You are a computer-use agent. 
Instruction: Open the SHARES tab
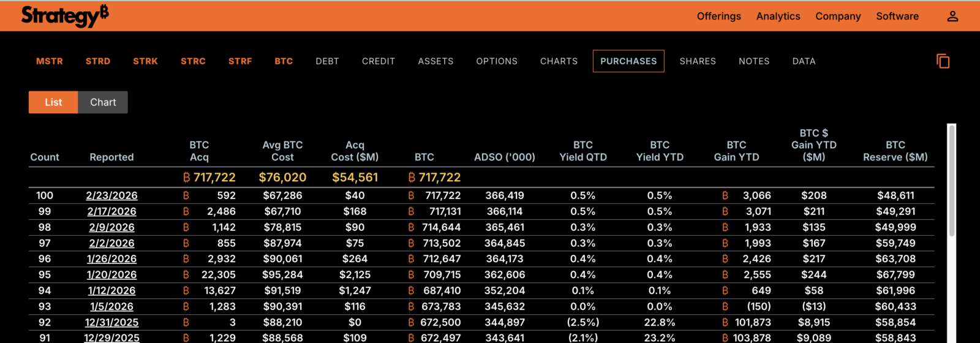tap(698, 61)
